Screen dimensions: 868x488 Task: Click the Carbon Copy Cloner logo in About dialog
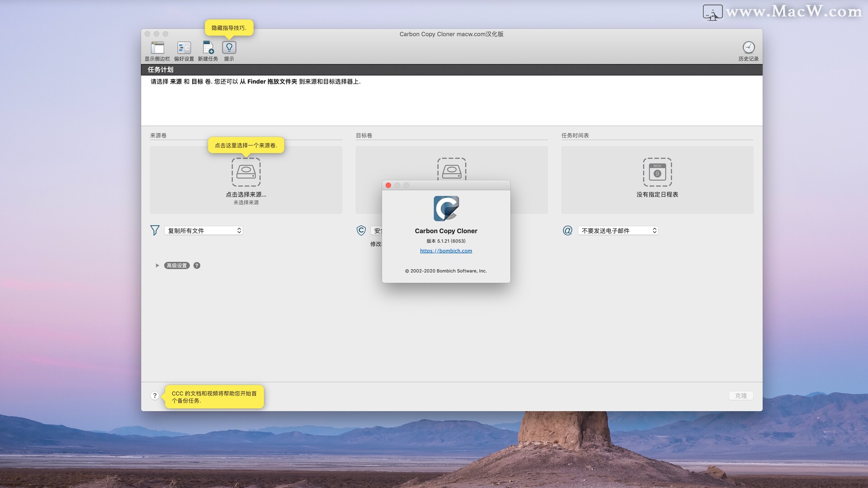click(446, 208)
